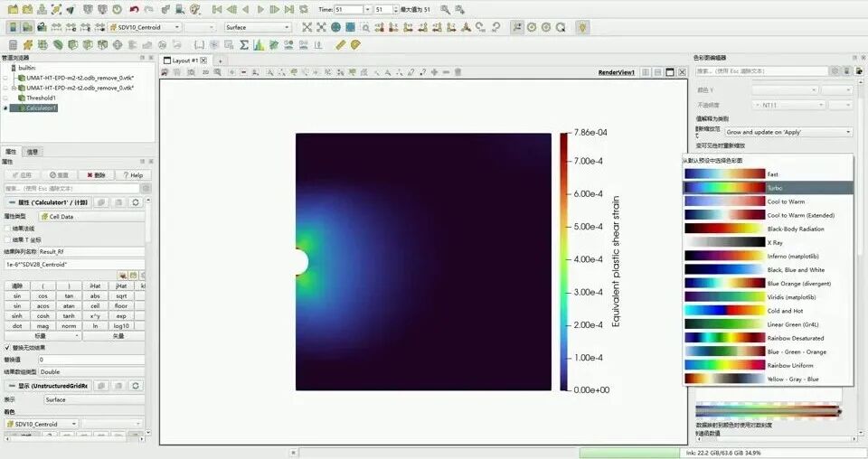Undo the last action with the red arrow

pos(134,9)
